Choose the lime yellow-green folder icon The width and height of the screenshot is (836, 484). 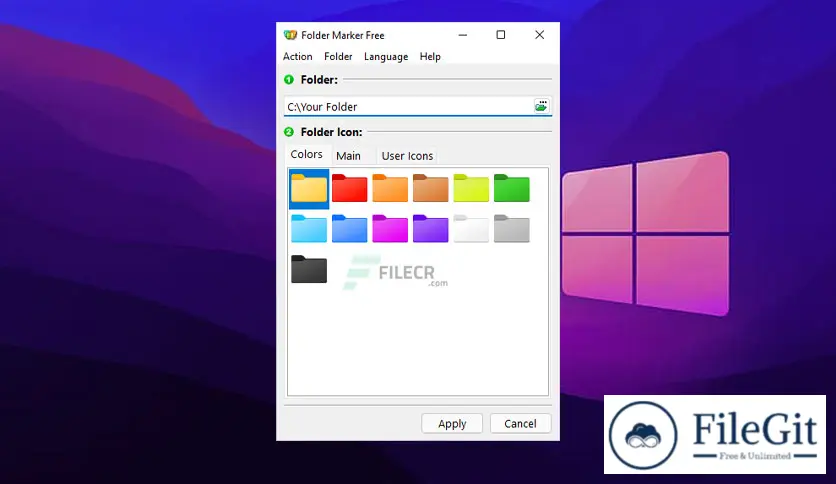[471, 188]
